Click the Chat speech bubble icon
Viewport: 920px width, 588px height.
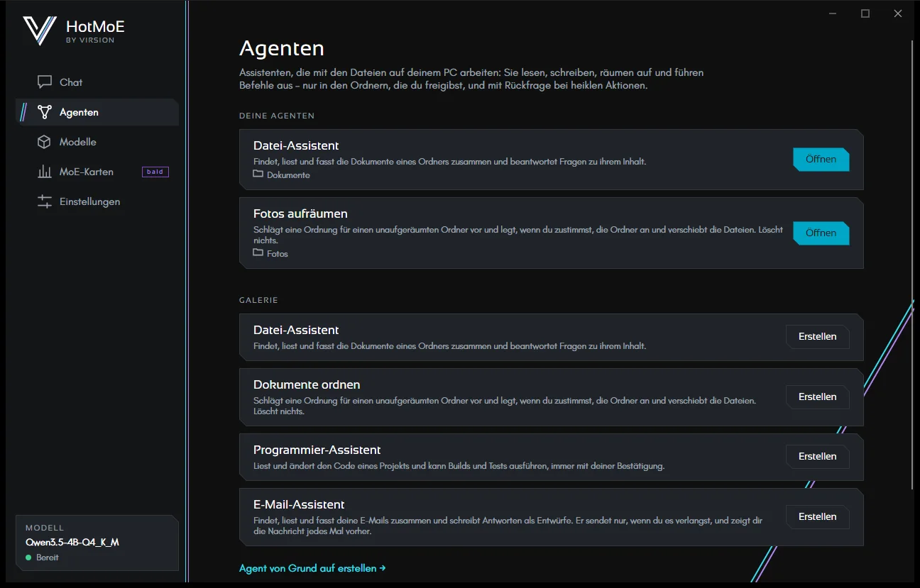(45, 82)
